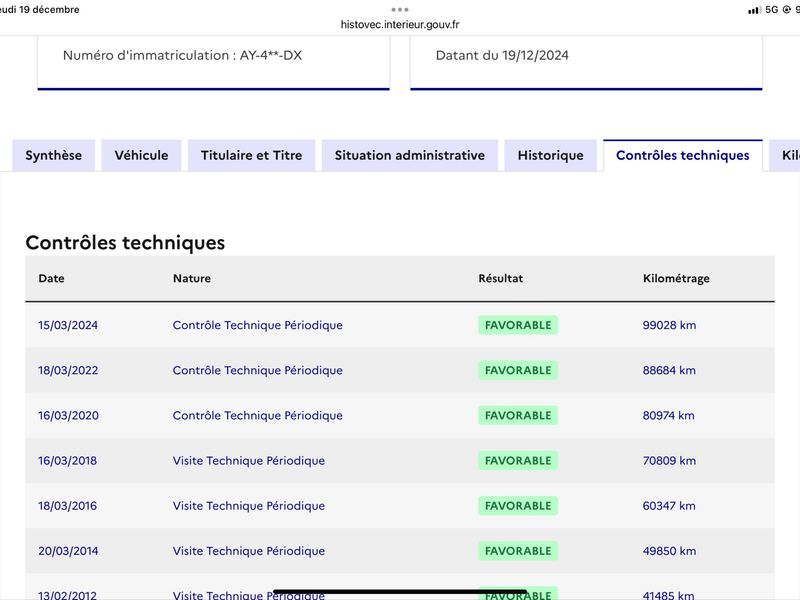Screen dimensions: 800x600
Task: Click Contrôle Technique Périodique for 18/03/2022
Action: 258,370
